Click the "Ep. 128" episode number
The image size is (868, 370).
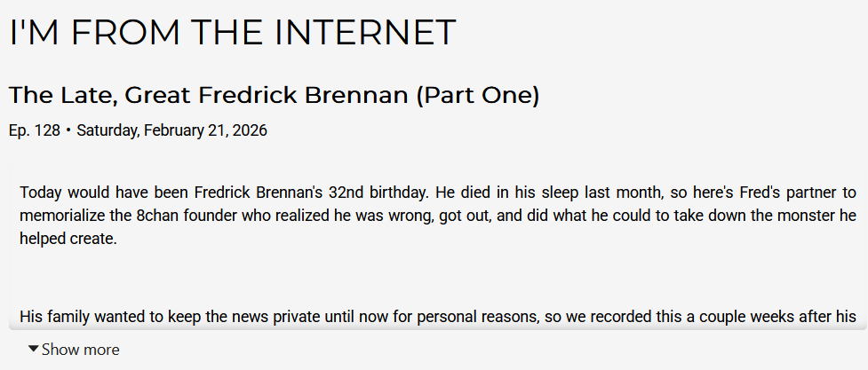(34, 130)
